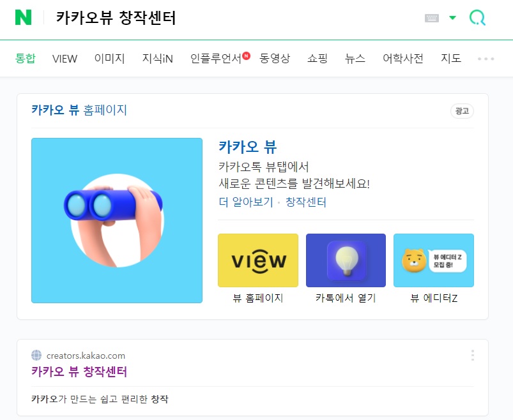Screen dimensions: 513x420
Task: Click the globe icon beside creators.kakao.com
Action: (36, 356)
